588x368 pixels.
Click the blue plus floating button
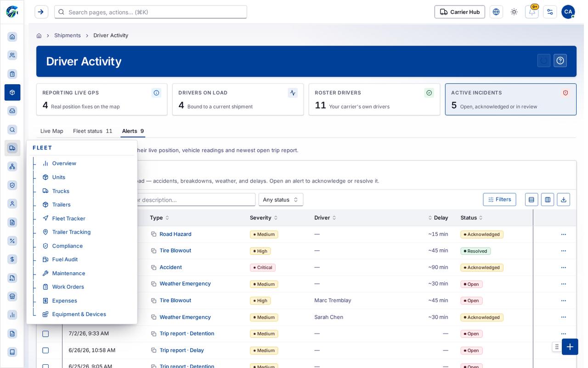(570, 347)
